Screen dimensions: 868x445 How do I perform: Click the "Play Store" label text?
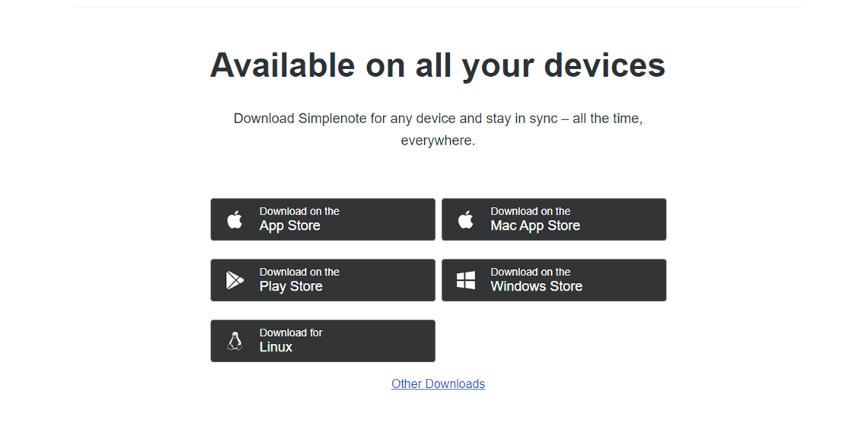pos(291,287)
